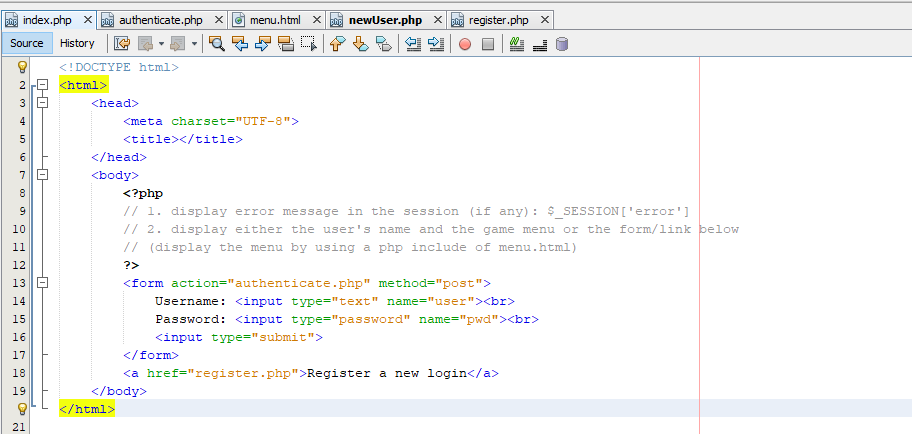Close the index.php tab
912x434 pixels.
pyautogui.click(x=88, y=20)
